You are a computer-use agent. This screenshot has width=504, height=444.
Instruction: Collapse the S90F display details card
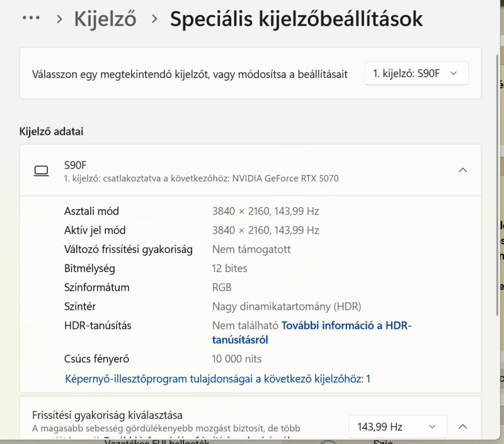(462, 170)
